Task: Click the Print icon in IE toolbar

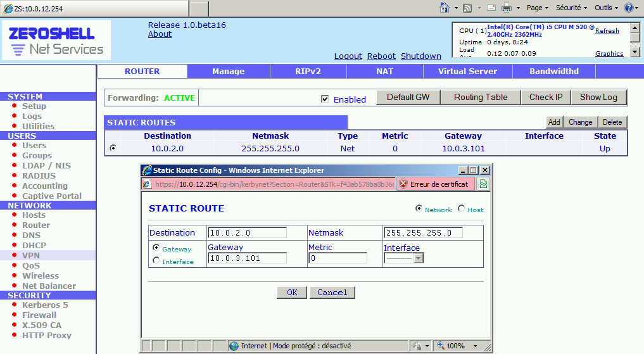Action: coord(507,8)
